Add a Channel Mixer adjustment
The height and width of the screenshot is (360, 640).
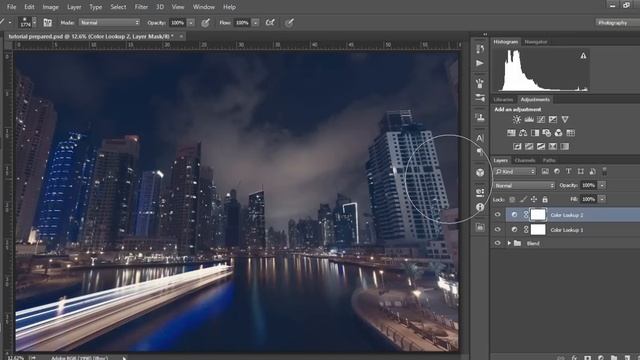[558, 133]
